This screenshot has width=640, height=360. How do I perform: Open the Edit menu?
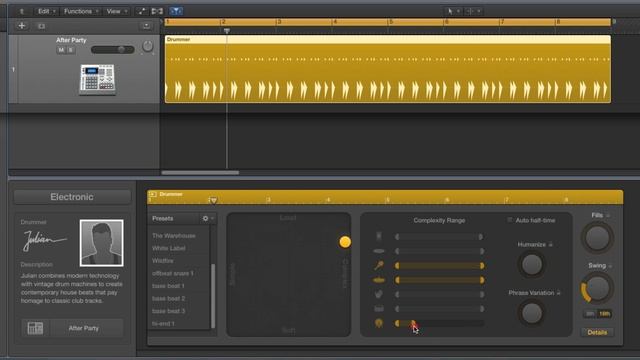tap(47, 11)
